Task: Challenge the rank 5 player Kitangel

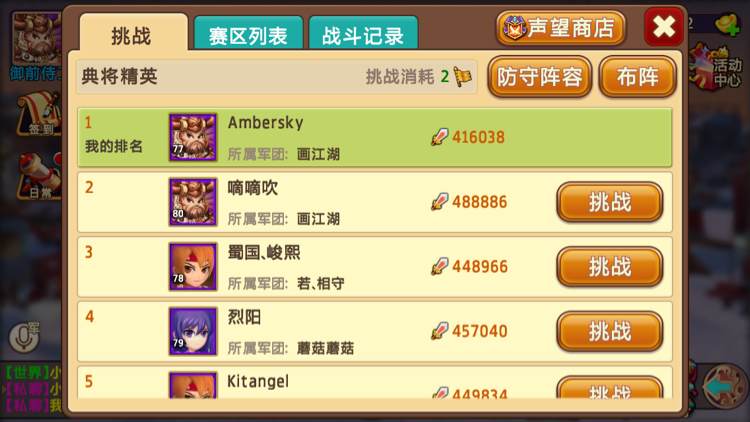Action: [x=610, y=389]
